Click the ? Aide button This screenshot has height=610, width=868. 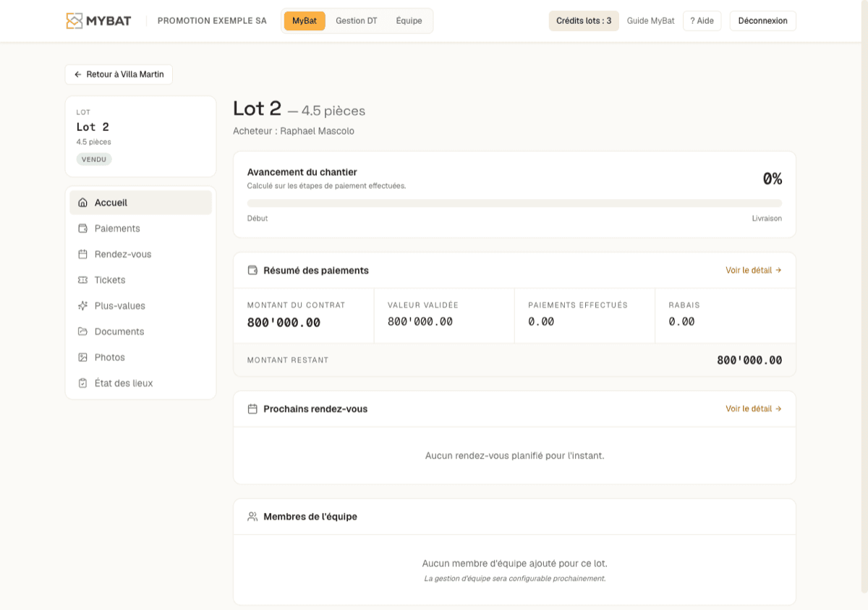tap(702, 21)
